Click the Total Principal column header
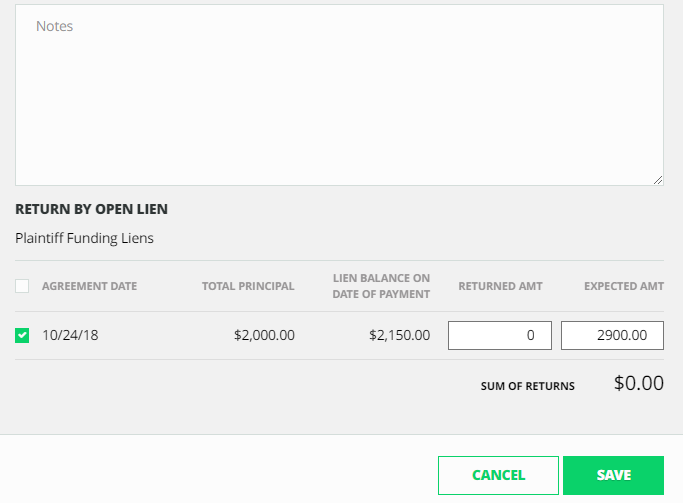The width and height of the screenshot is (683, 503). pos(248,286)
